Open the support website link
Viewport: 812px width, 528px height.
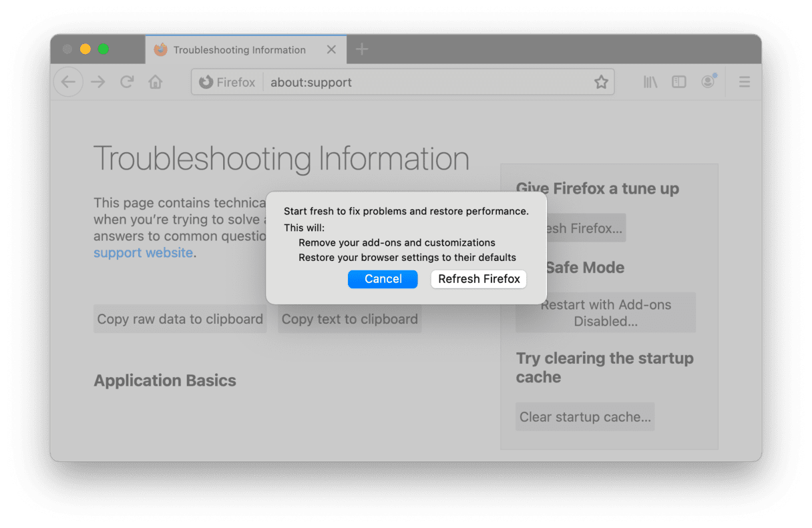pyautogui.click(x=143, y=253)
